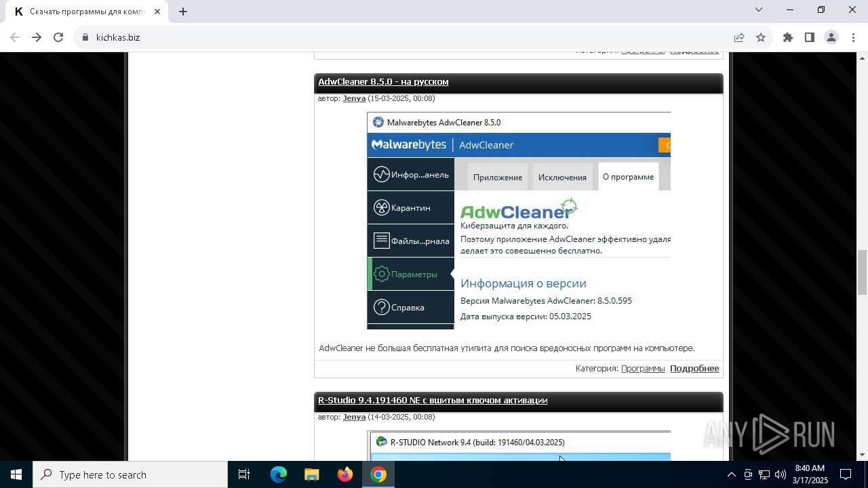
Task: Launch Firefox from taskbar
Action: [x=345, y=474]
